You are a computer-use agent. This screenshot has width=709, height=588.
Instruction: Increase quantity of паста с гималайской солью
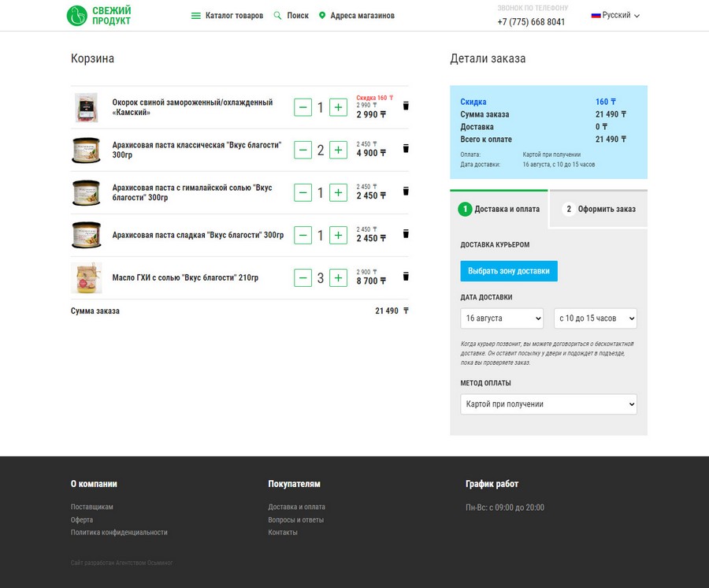[338, 192]
